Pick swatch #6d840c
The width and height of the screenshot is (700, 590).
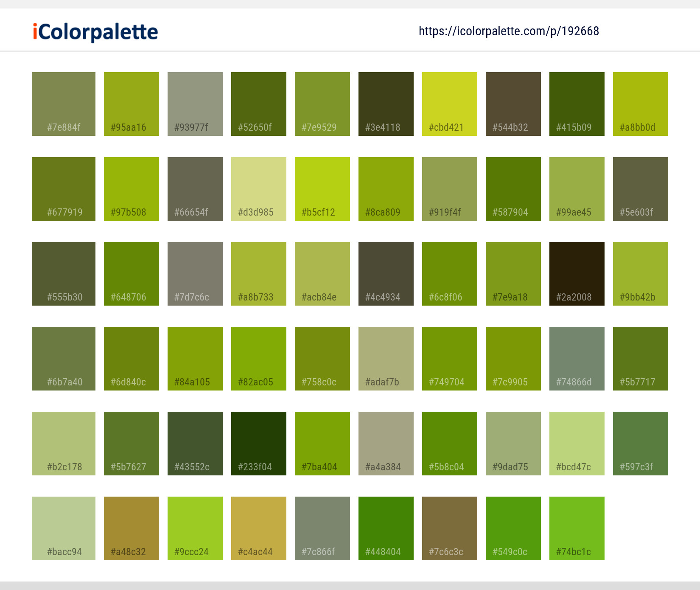click(132, 359)
